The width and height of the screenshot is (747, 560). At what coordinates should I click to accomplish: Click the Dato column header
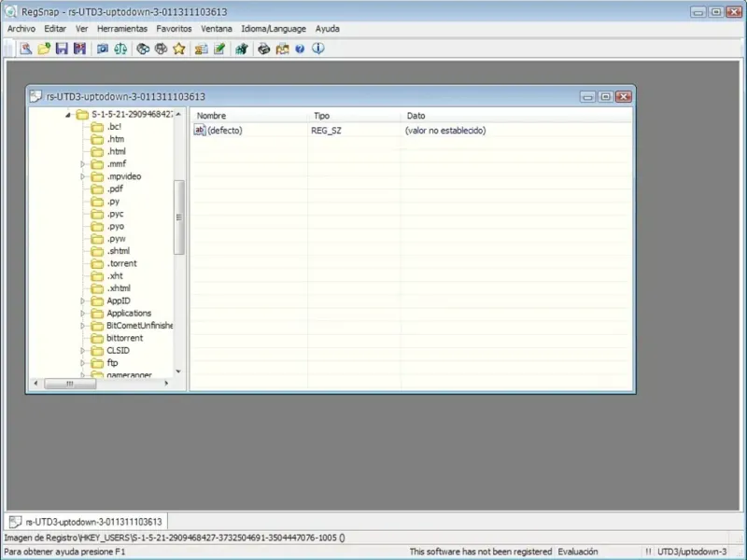click(x=516, y=116)
